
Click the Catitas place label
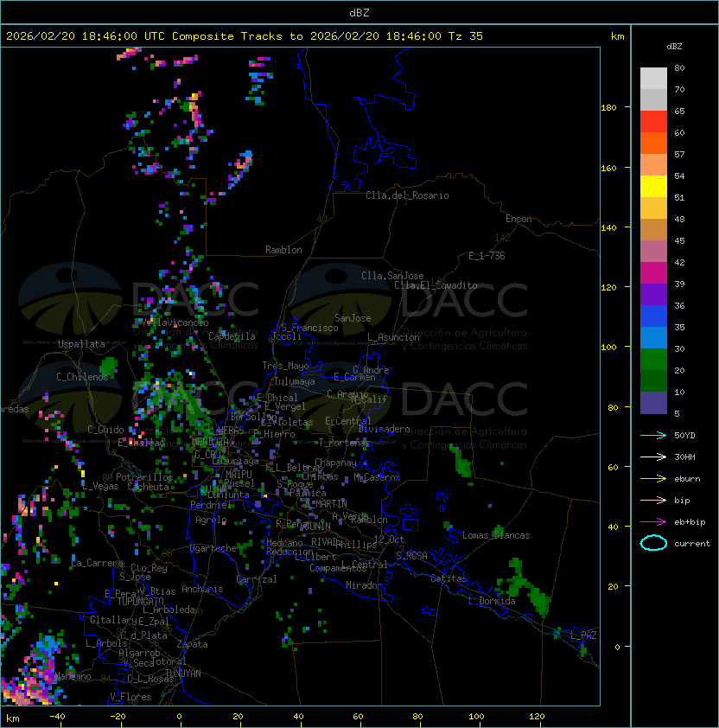coord(449,578)
